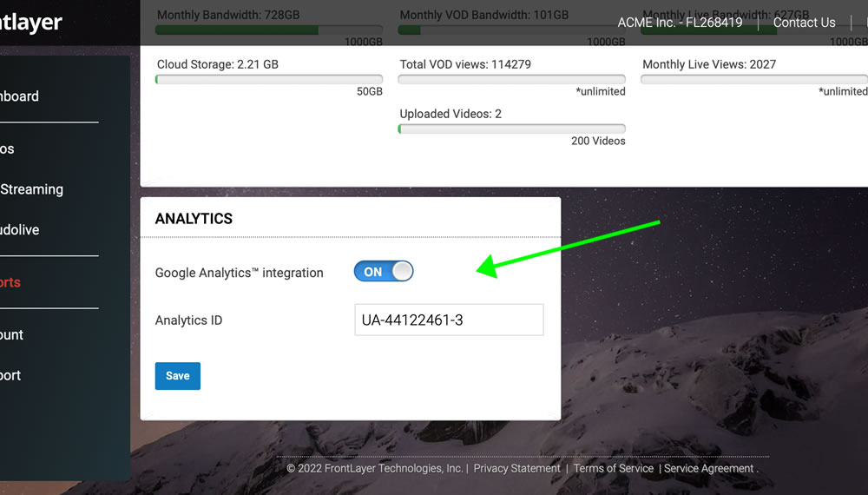The height and width of the screenshot is (495, 868).
Task: Open the Terms of Service link
Action: [x=614, y=468]
